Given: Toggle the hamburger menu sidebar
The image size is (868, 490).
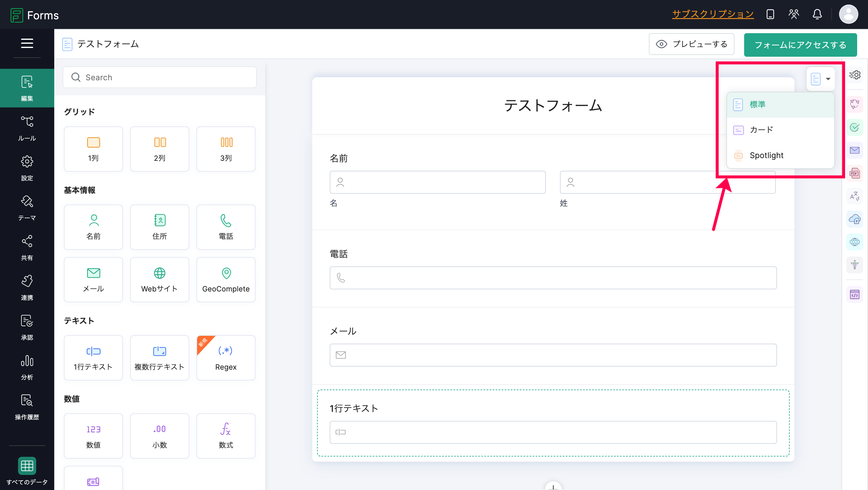Looking at the screenshot, I should tap(27, 43).
